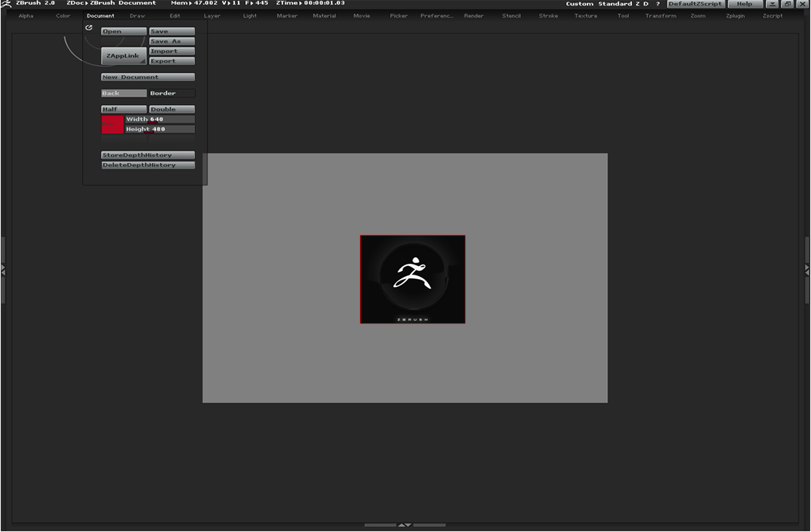The image size is (811, 532).
Task: Click the DefaultZScript button
Action: [695, 4]
